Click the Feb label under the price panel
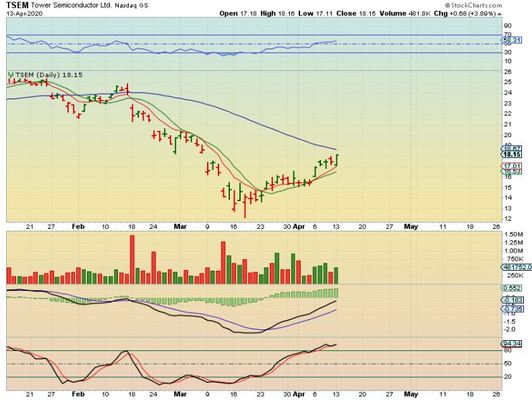532x403 pixels. (x=78, y=227)
